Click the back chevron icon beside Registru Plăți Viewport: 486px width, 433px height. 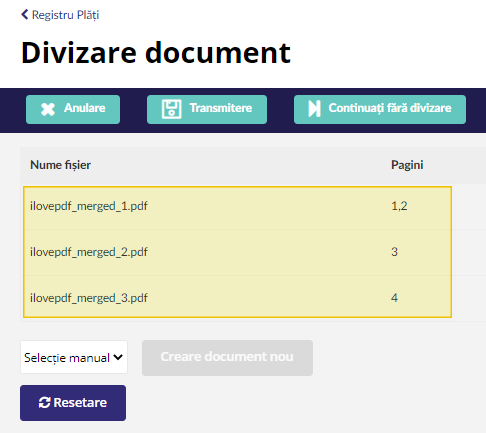click(x=24, y=15)
